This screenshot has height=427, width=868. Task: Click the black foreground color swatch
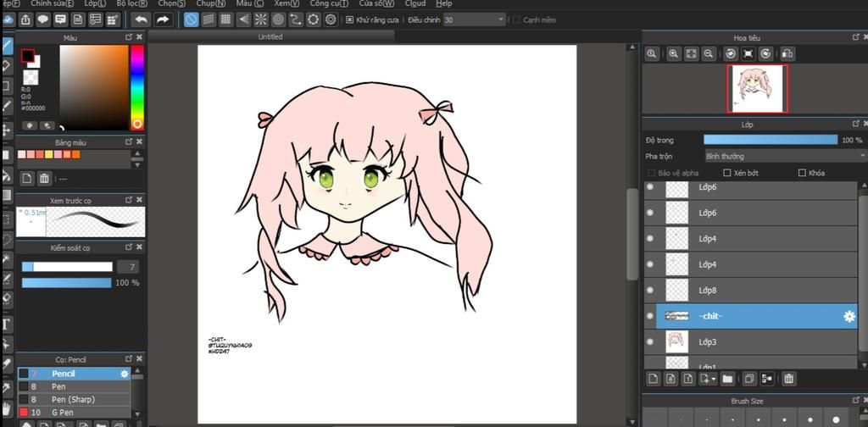coord(27,56)
